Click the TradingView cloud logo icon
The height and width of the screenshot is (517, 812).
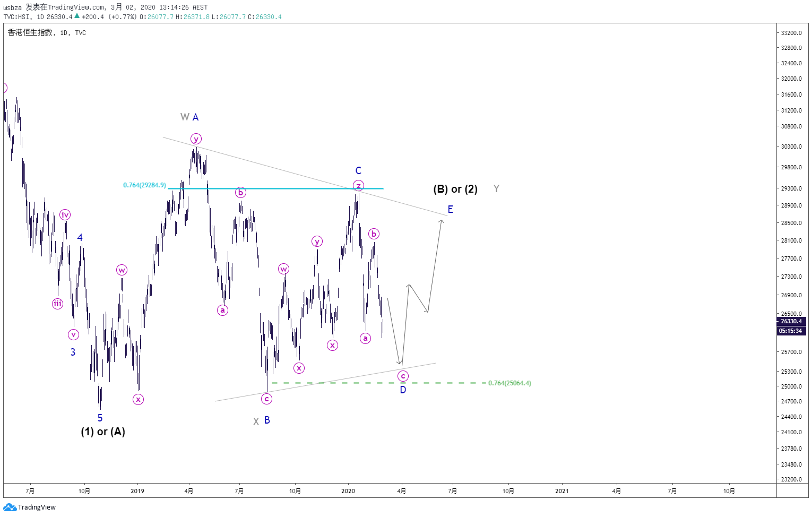[10, 507]
